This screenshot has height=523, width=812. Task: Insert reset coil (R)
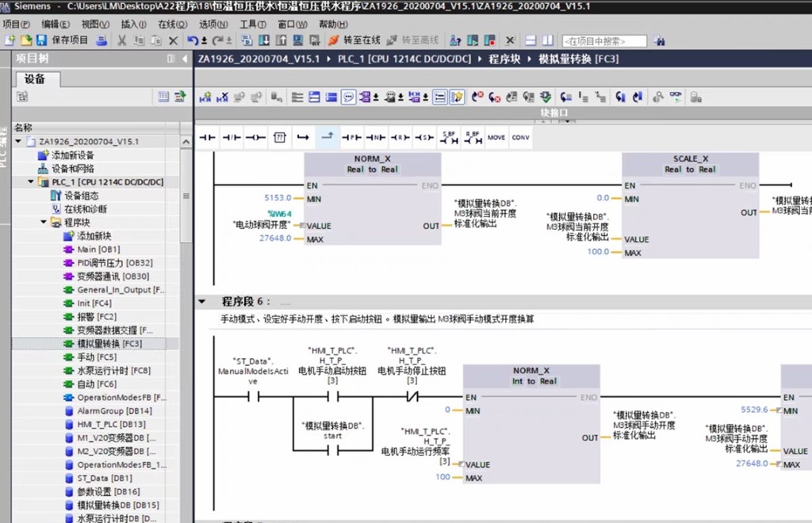pyautogui.click(x=400, y=138)
